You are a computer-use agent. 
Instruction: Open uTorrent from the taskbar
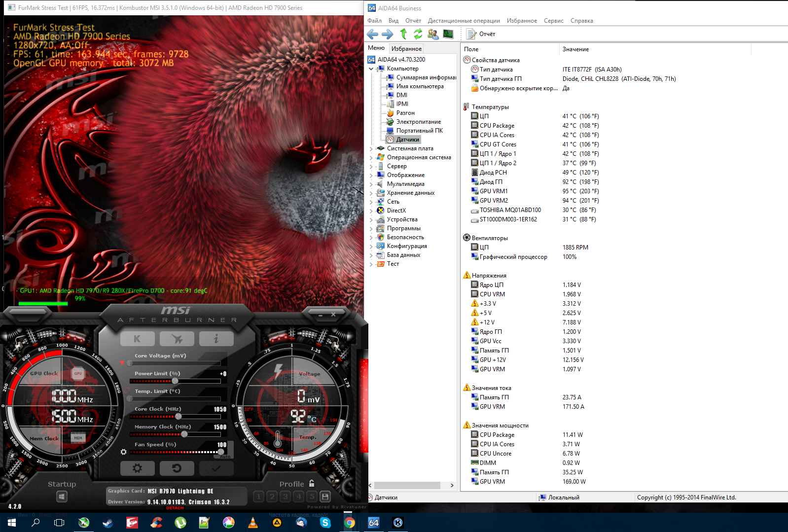[x=180, y=523]
